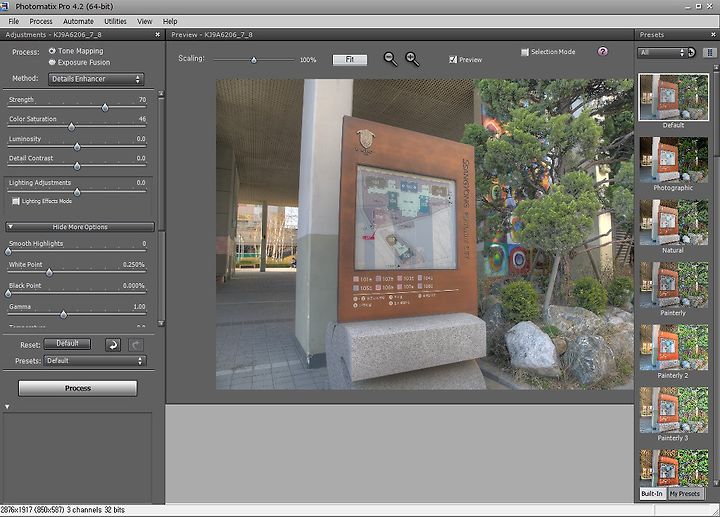Click the zoom in magnifier icon
Viewport: 720px width, 517px height.
412,59
